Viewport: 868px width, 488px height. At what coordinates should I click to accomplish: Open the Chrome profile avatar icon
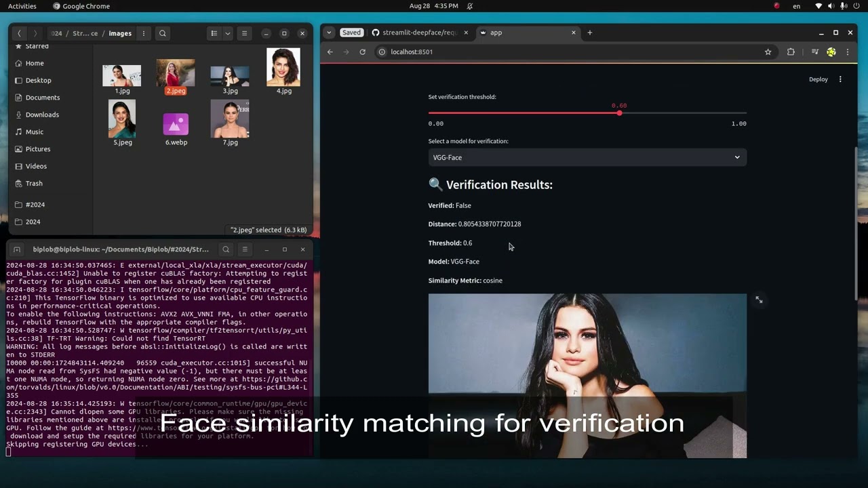tap(831, 52)
